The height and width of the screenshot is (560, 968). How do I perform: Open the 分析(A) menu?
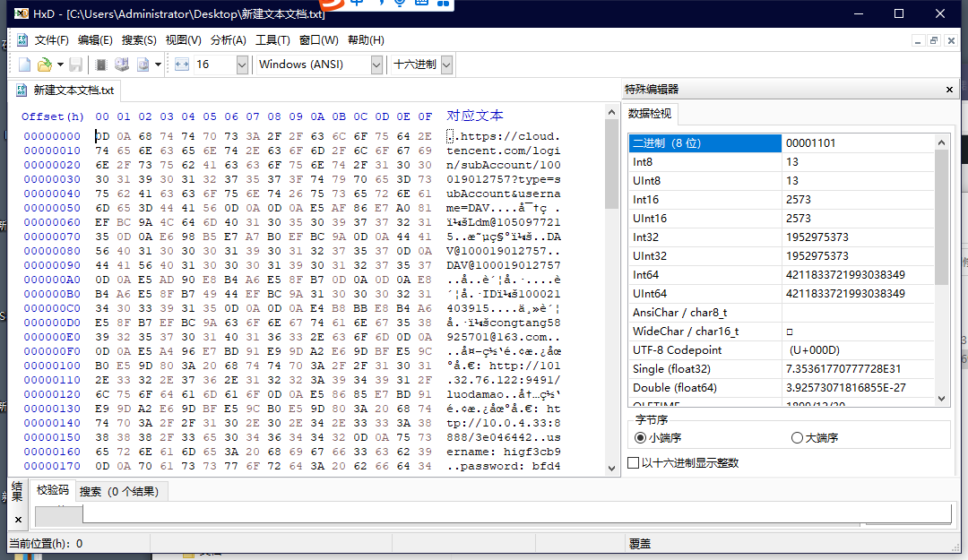tap(228, 40)
